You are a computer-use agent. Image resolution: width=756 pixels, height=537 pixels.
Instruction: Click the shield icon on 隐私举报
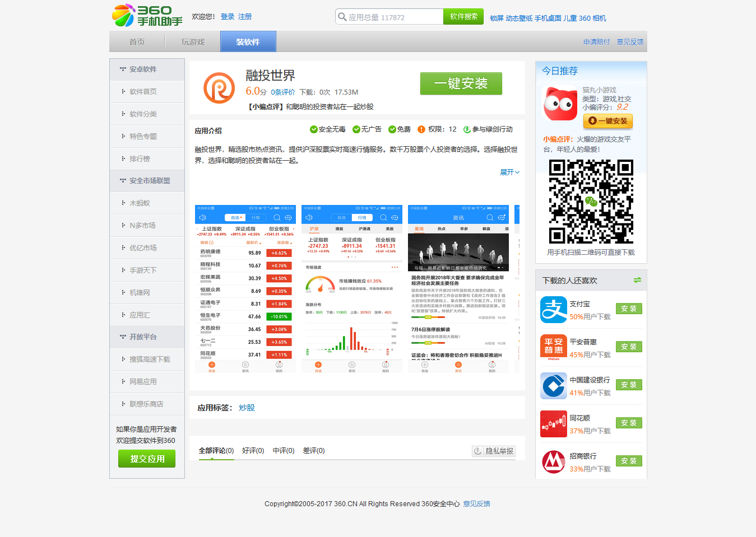point(478,451)
